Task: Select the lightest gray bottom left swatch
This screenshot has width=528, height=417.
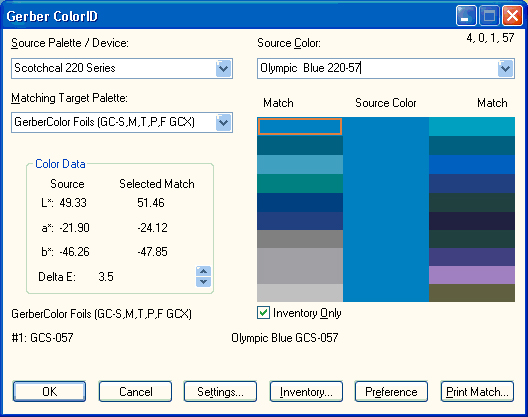Action: point(300,293)
